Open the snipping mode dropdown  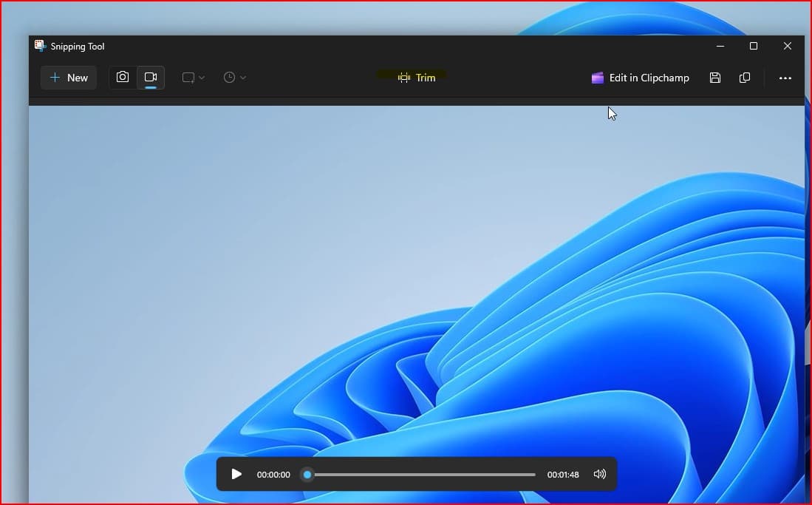pos(193,77)
